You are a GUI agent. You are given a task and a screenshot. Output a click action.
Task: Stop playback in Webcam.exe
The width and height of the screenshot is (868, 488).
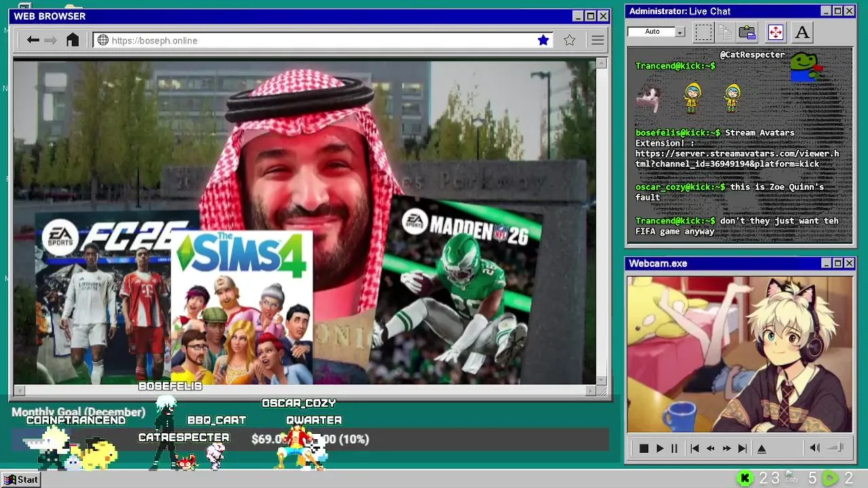tap(644, 448)
